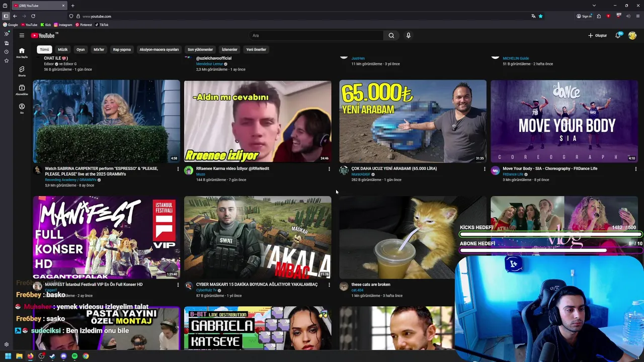644x362 pixels.
Task: Select the Son yüklenenler chip
Action: coord(200,49)
